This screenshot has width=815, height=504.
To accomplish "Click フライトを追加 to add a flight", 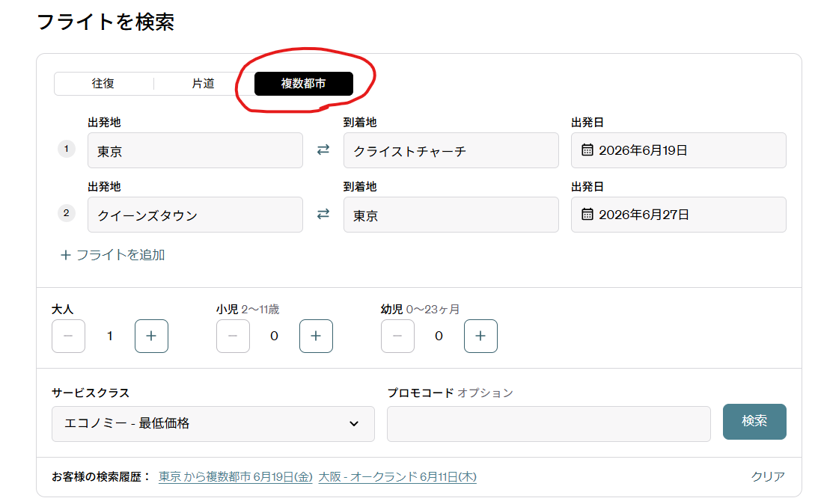I will click(x=113, y=255).
